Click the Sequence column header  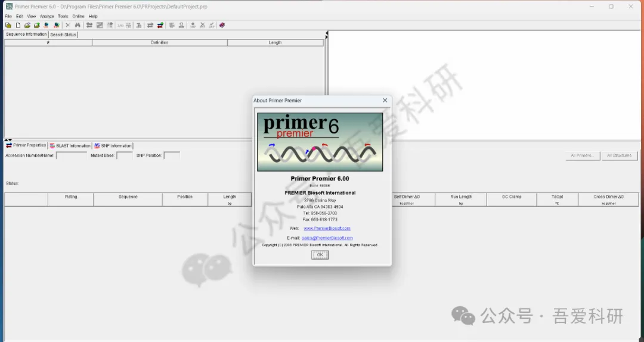pos(128,200)
